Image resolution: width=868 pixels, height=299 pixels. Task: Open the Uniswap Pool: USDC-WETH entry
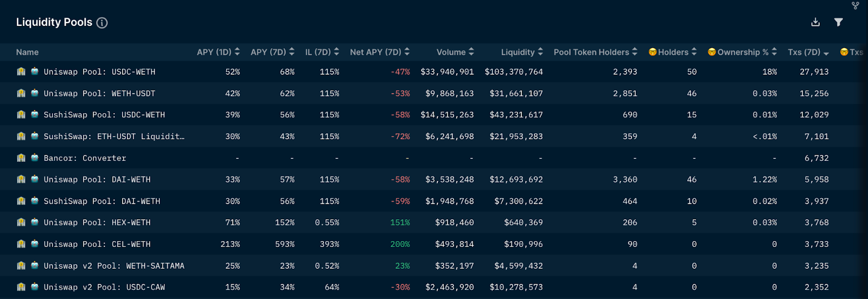[x=99, y=71]
